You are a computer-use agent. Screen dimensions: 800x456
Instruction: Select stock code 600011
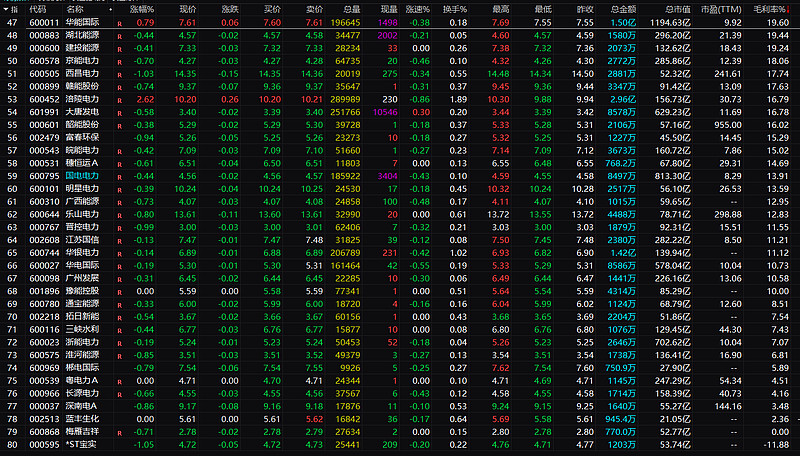(x=44, y=22)
